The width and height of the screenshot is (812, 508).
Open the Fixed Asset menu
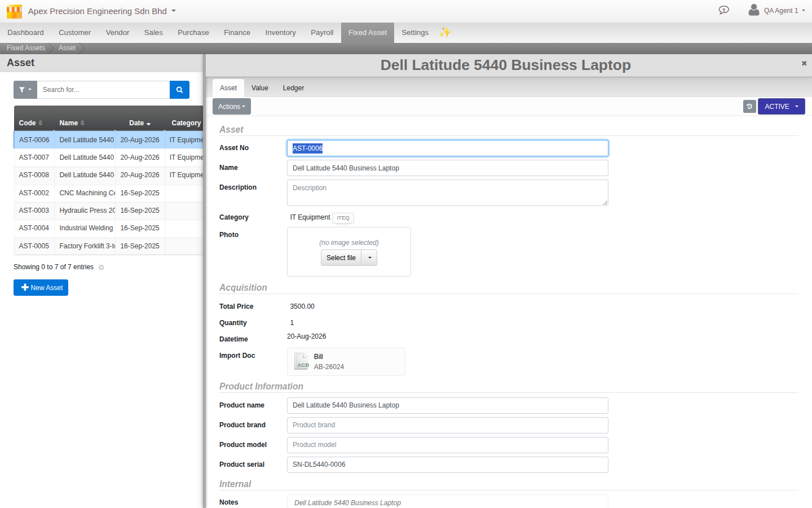(x=368, y=33)
